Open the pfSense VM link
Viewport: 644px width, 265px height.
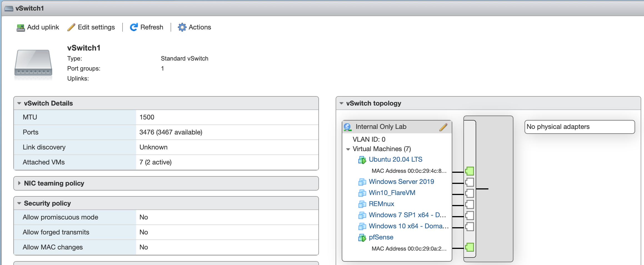pos(381,237)
